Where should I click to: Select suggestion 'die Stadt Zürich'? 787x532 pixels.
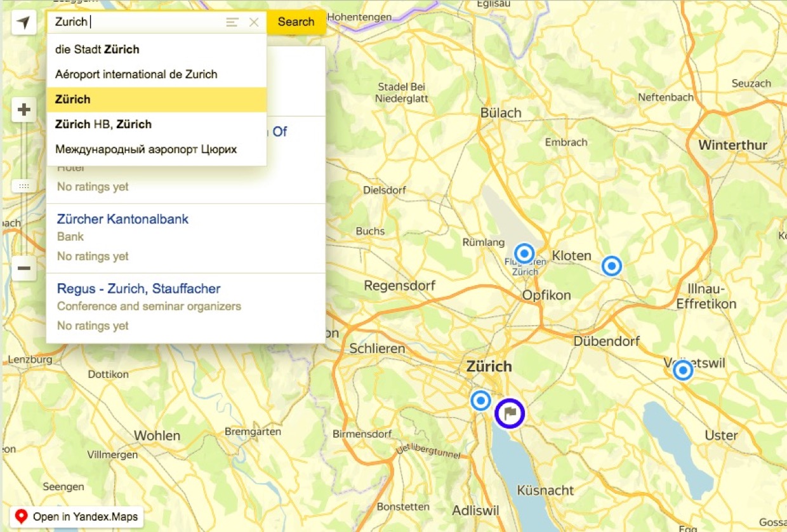pyautogui.click(x=157, y=50)
